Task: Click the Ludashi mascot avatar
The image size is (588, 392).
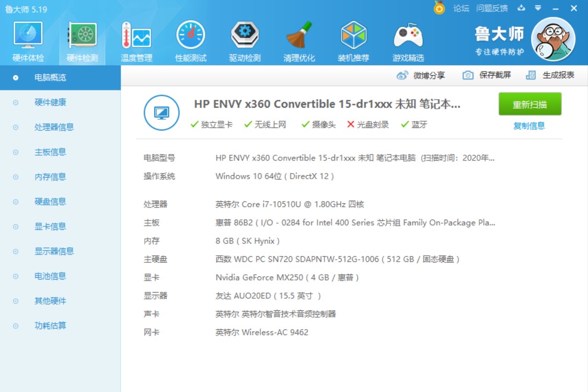Action: 552,39
